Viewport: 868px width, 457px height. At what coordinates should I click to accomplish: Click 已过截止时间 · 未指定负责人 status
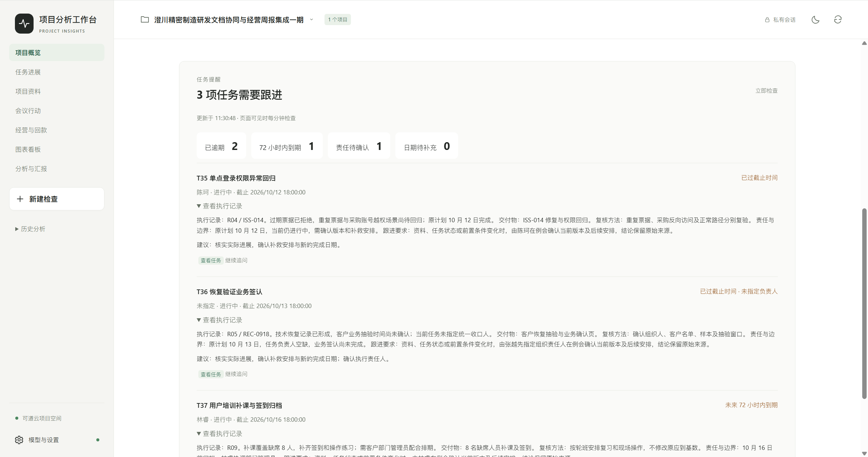739,291
